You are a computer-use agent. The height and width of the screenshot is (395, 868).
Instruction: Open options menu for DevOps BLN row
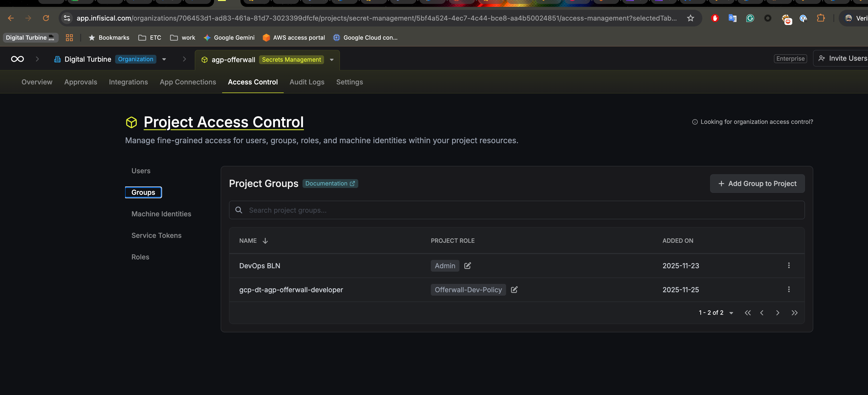[789, 266]
